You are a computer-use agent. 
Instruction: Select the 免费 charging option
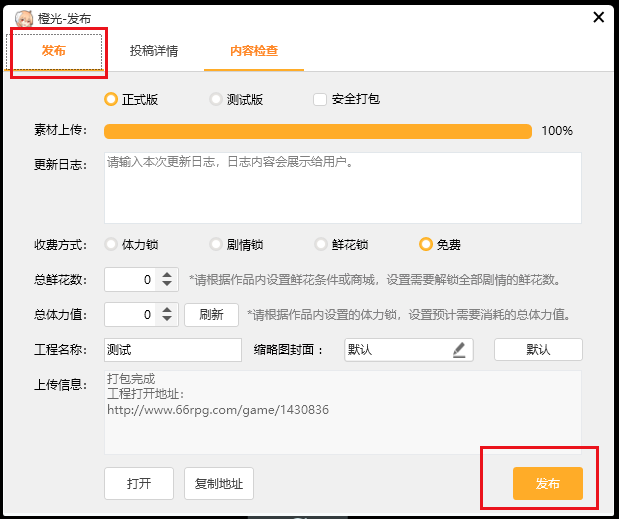click(x=426, y=244)
